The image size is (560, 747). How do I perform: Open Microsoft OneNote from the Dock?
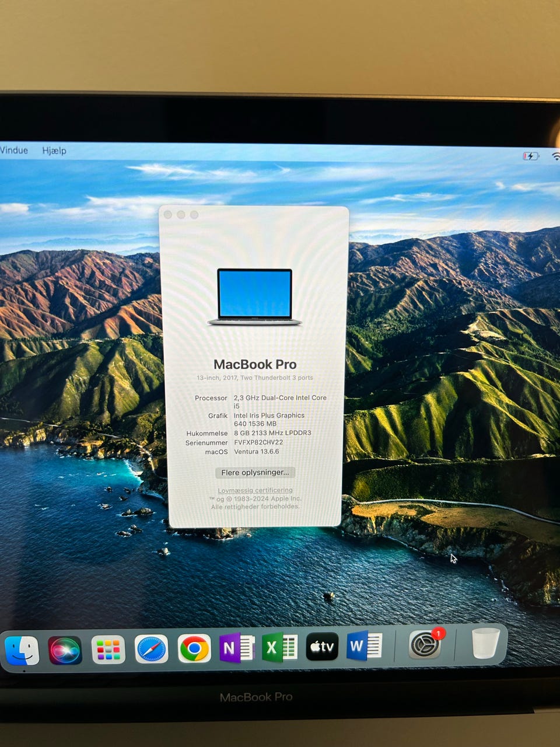[237, 648]
